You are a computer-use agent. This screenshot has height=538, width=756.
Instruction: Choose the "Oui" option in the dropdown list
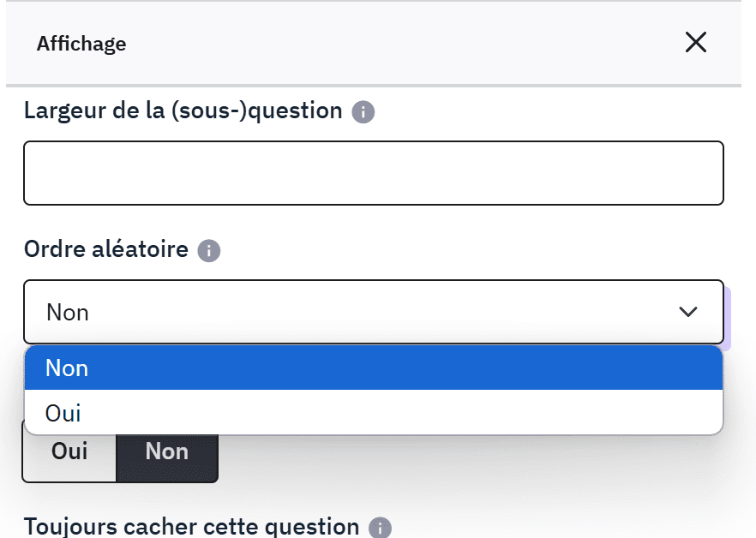63,414
